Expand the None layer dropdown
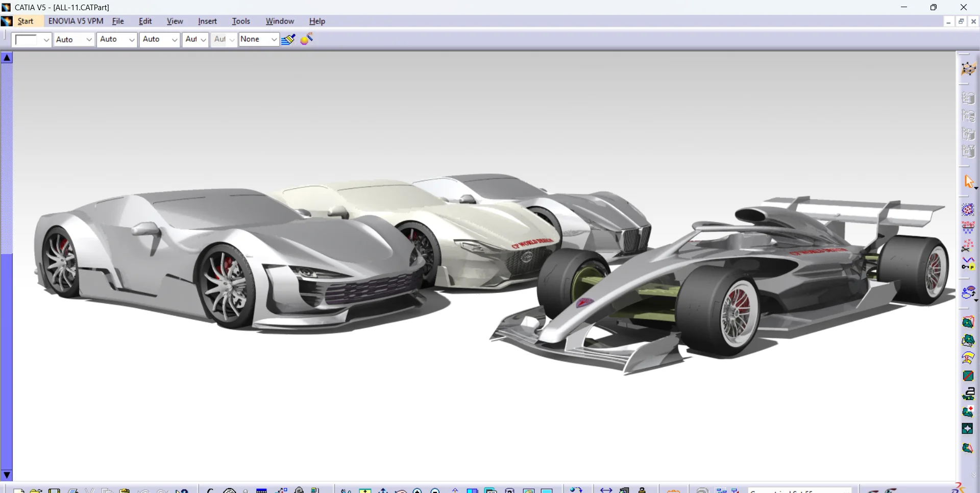The width and height of the screenshot is (980, 493). (274, 39)
